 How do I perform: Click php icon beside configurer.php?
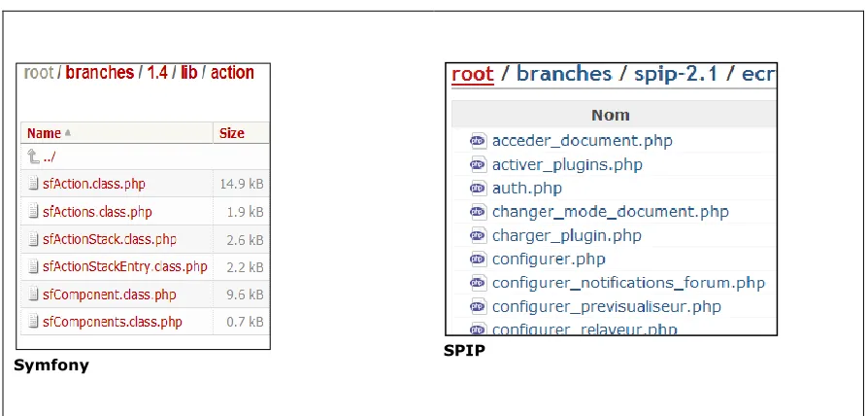tap(478, 260)
